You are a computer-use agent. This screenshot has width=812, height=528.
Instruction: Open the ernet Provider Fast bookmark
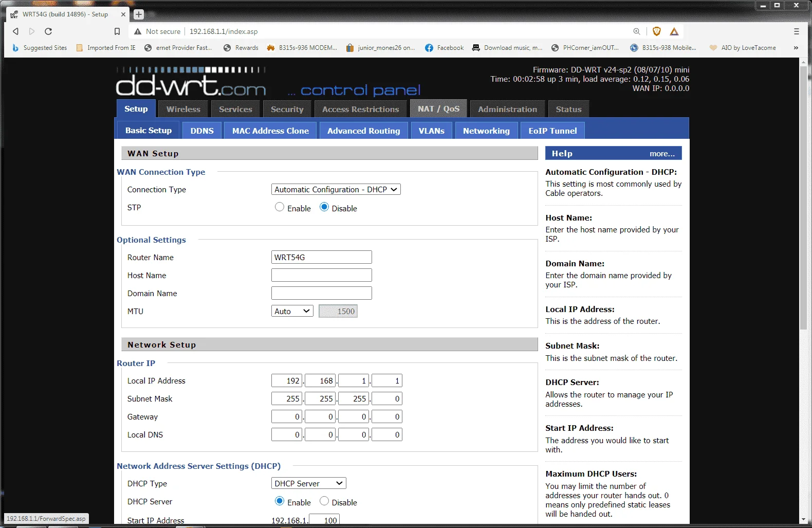click(x=178, y=48)
